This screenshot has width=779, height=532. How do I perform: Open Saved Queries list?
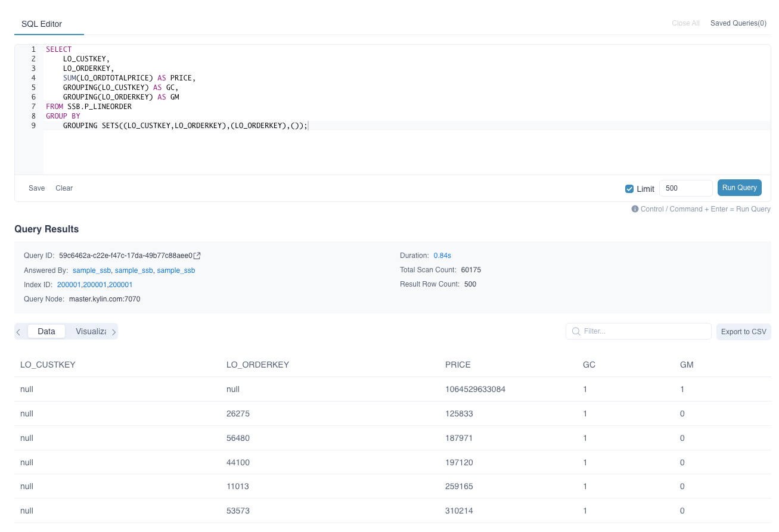(x=738, y=23)
